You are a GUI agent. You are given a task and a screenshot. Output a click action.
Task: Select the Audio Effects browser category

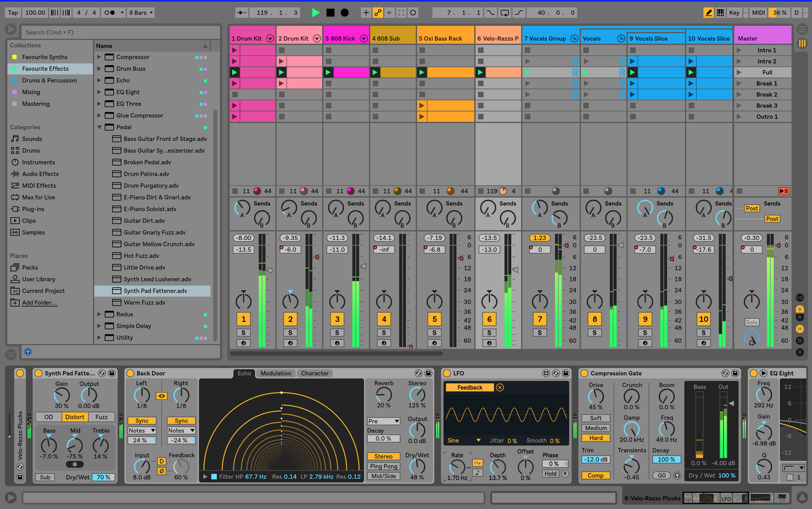(41, 173)
